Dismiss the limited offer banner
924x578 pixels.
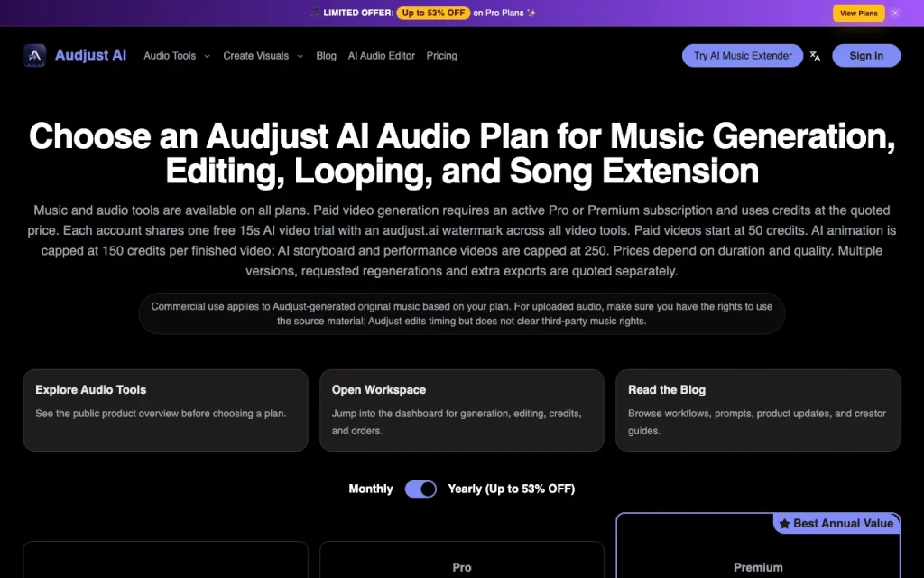click(x=895, y=13)
